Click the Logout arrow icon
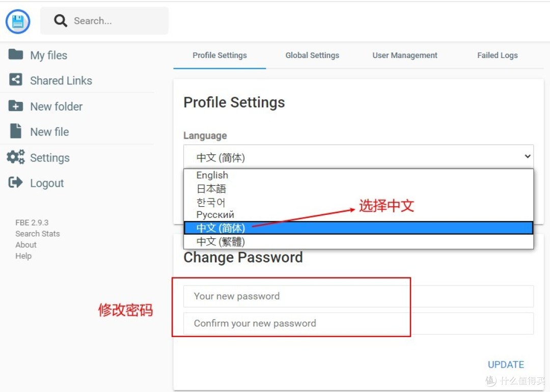Screen dimensions: 550x392 click(x=15, y=182)
